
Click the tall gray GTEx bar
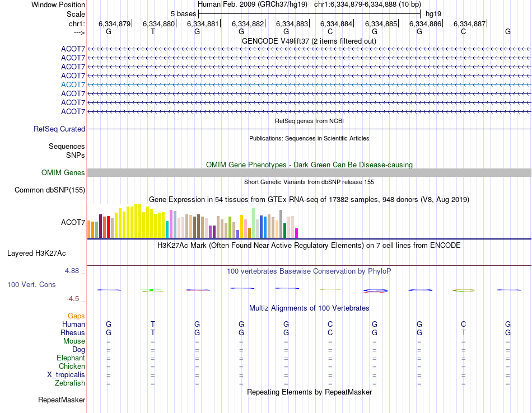click(281, 224)
